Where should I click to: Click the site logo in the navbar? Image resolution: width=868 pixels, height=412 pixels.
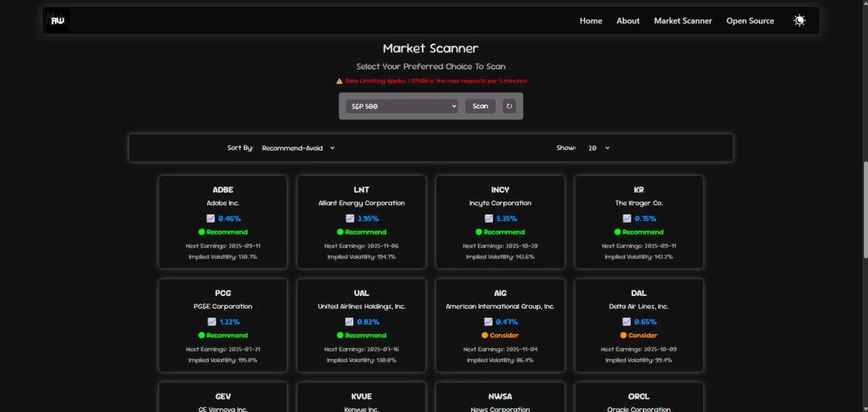click(57, 20)
